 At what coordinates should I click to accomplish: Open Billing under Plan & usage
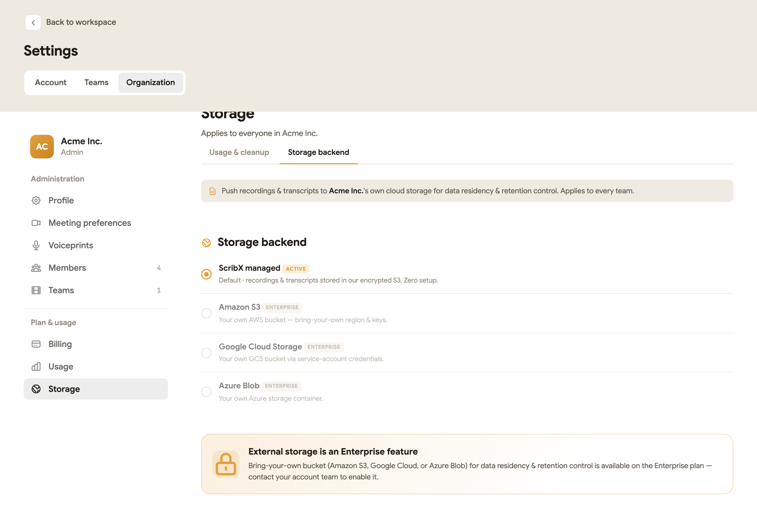click(96, 344)
